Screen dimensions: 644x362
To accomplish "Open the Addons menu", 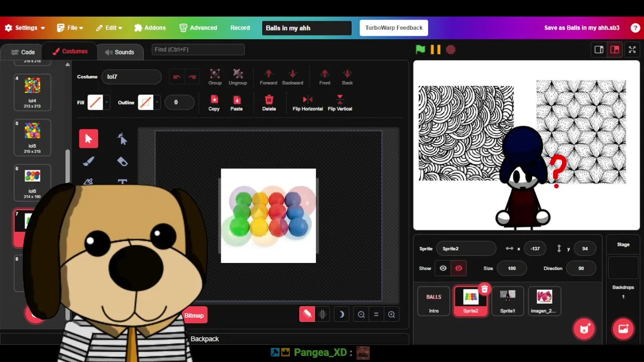I will click(x=150, y=28).
